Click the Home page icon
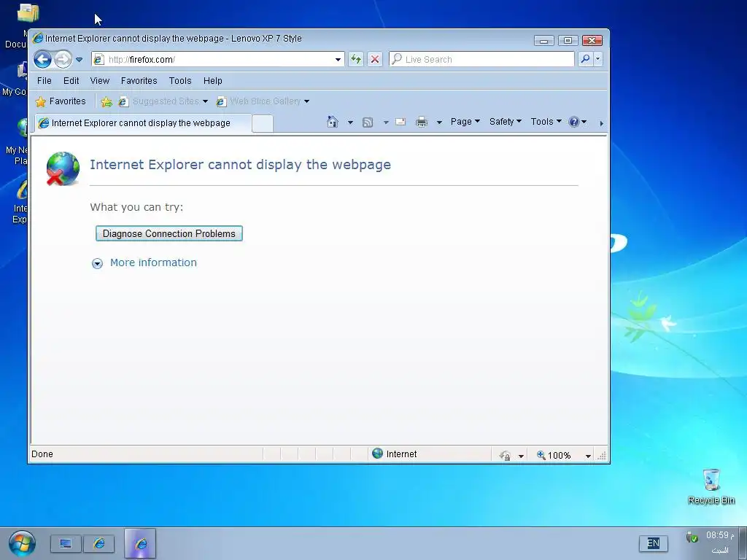 (x=333, y=122)
